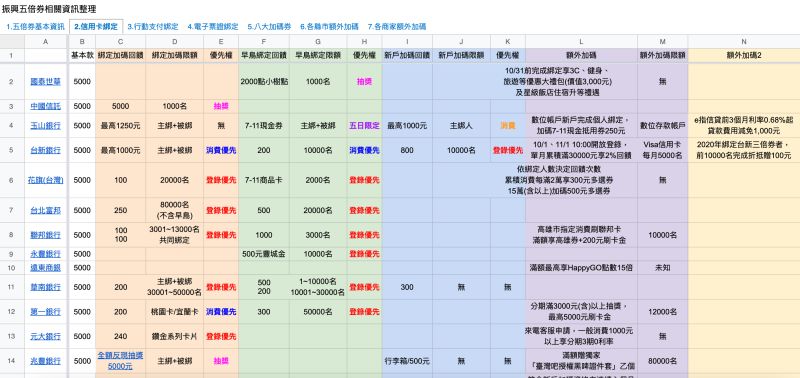Open the 台新銀行 link
800x378 pixels.
(x=45, y=150)
